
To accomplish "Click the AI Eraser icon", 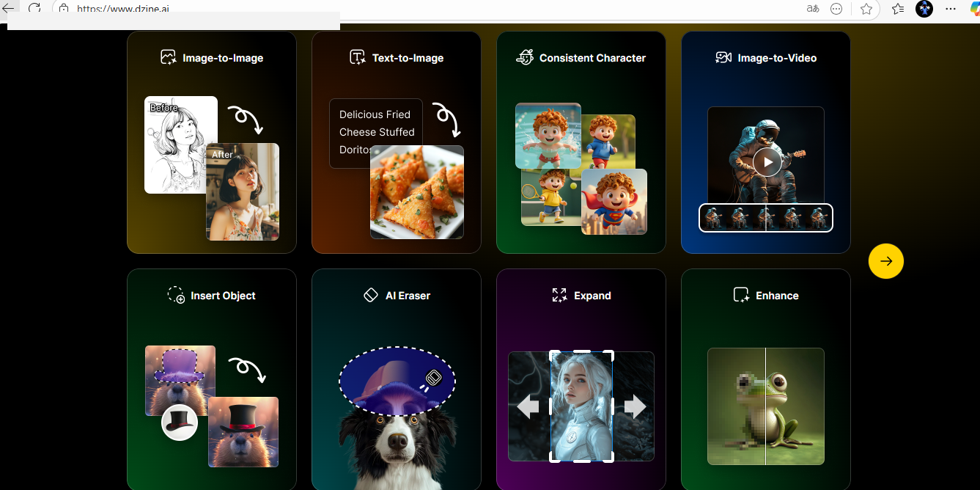I will (x=371, y=295).
